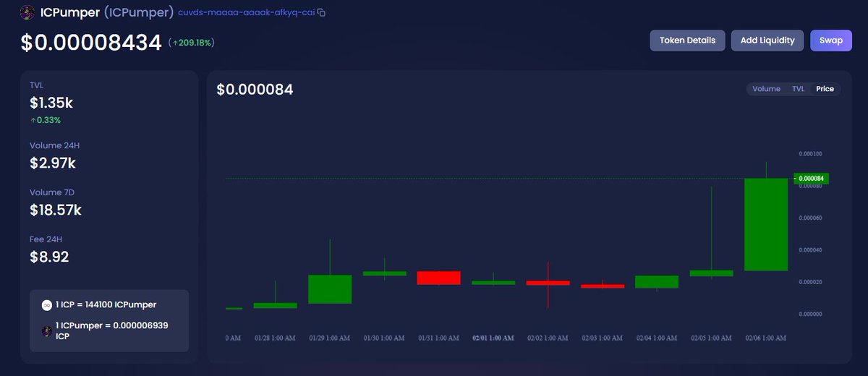Click the green 02/04 candlestick
868x376 pixels.
click(657, 282)
